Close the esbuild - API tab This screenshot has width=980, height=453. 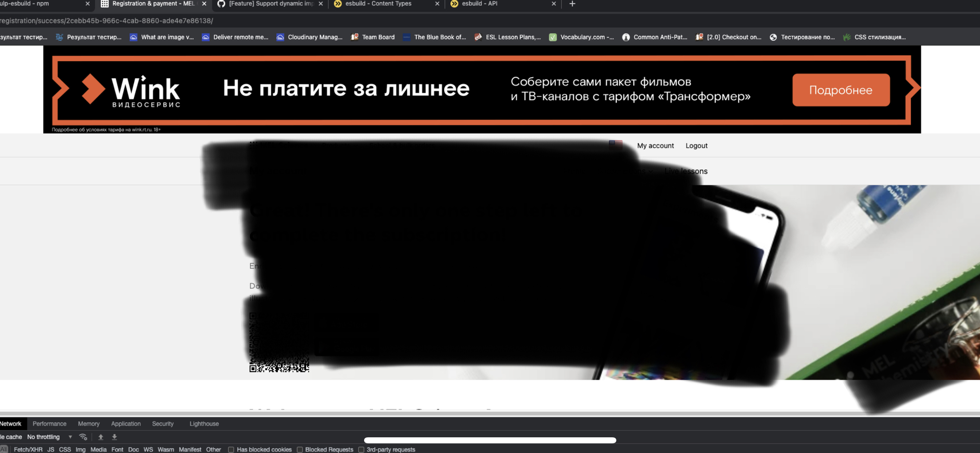click(554, 4)
